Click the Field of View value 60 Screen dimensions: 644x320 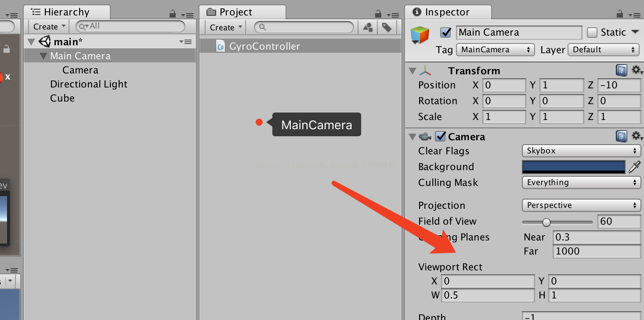click(x=619, y=222)
